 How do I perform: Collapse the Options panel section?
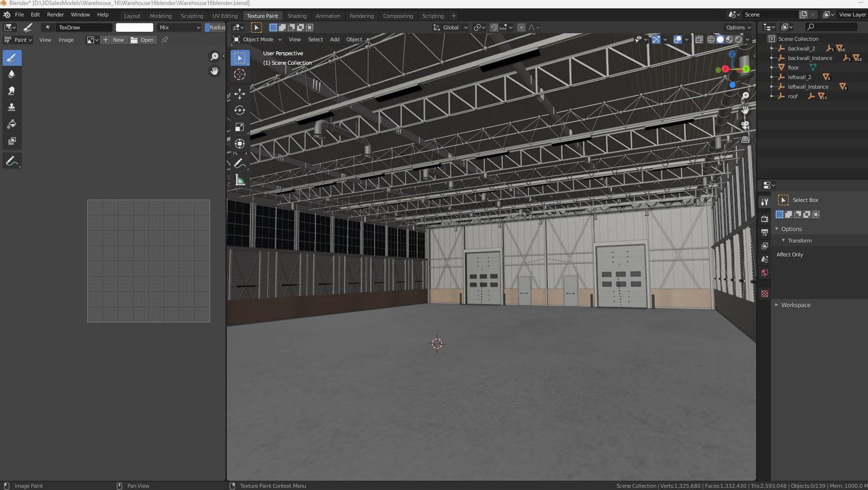[x=791, y=229]
